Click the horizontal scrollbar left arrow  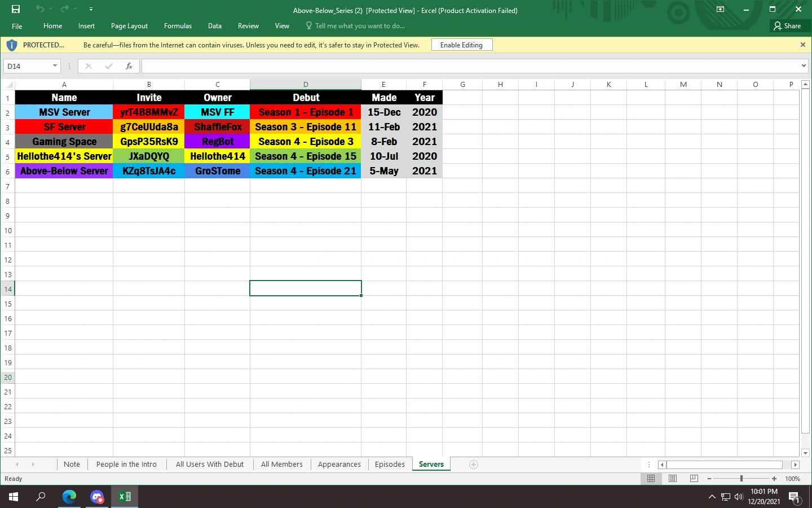(663, 465)
